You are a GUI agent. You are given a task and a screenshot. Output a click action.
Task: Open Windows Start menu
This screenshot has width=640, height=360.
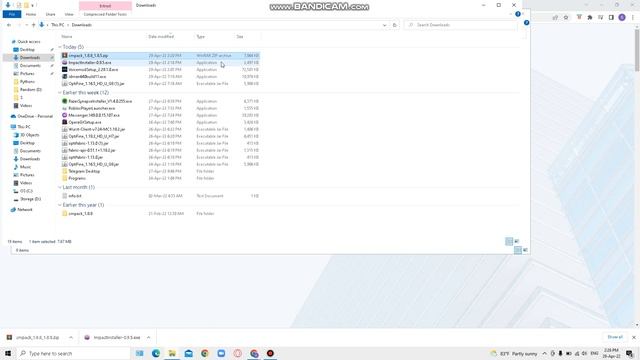[x=8, y=353]
